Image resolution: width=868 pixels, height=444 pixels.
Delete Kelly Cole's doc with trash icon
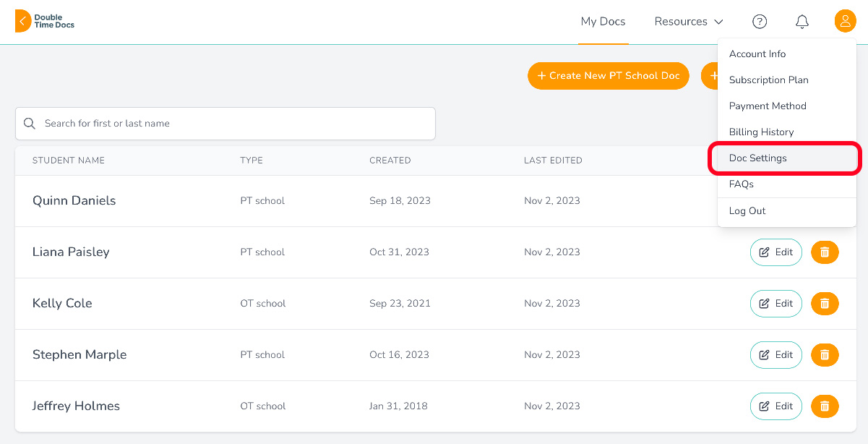click(x=825, y=304)
